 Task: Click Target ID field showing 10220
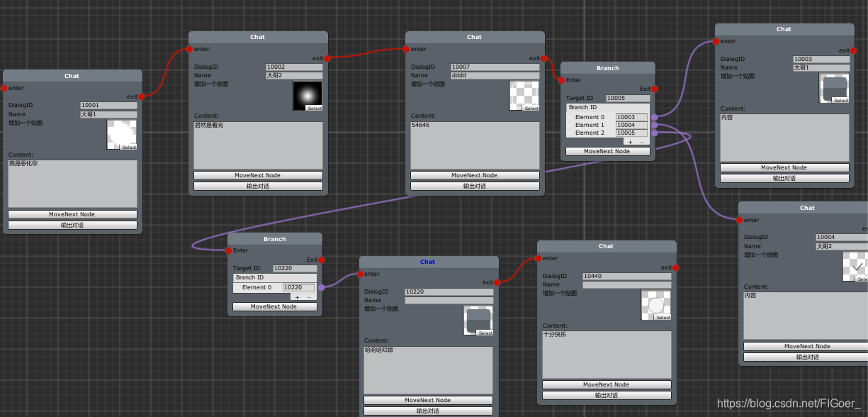pos(294,268)
